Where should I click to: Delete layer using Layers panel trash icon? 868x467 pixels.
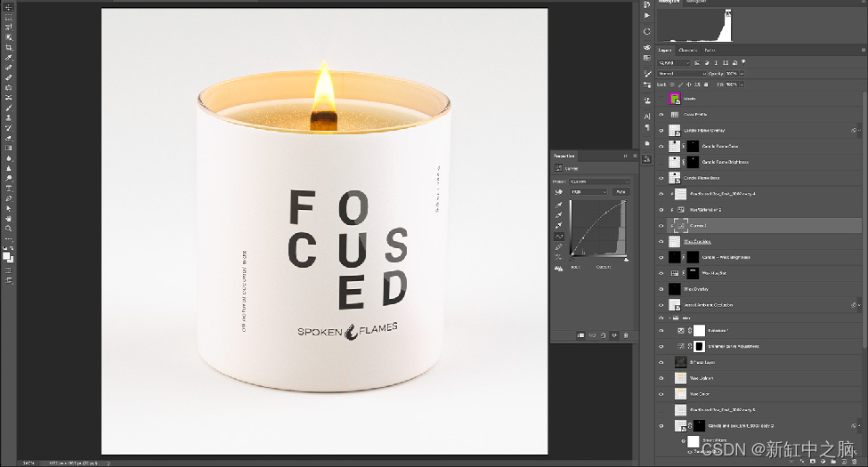854,462
